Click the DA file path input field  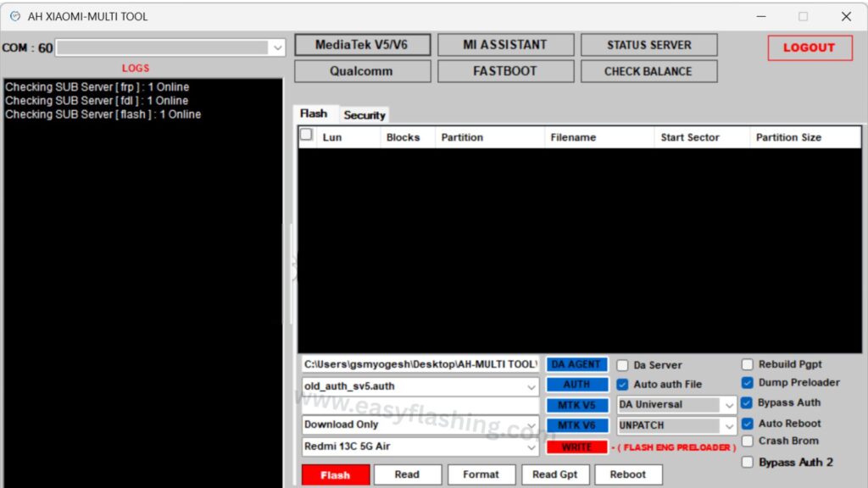click(420, 364)
